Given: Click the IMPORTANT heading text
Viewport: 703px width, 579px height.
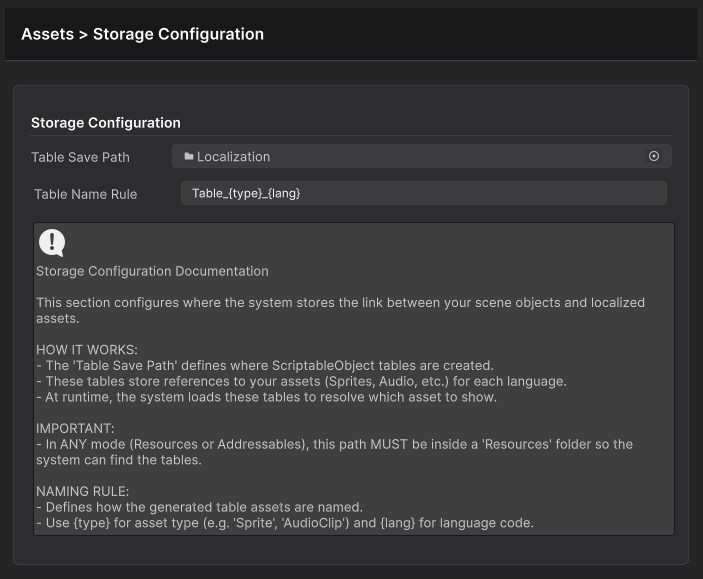Looking at the screenshot, I should coord(75,428).
